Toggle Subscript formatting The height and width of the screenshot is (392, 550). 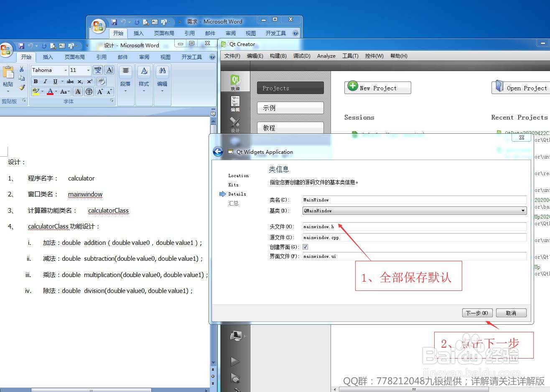(80, 81)
